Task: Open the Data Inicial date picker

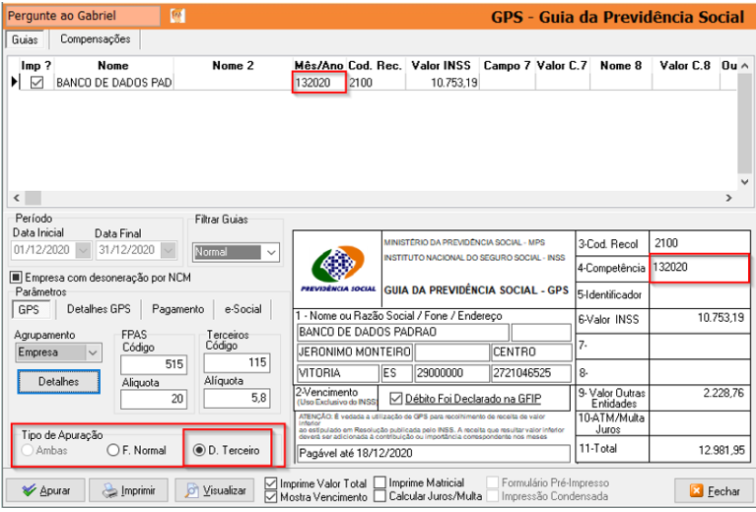Action: pyautogui.click(x=77, y=250)
